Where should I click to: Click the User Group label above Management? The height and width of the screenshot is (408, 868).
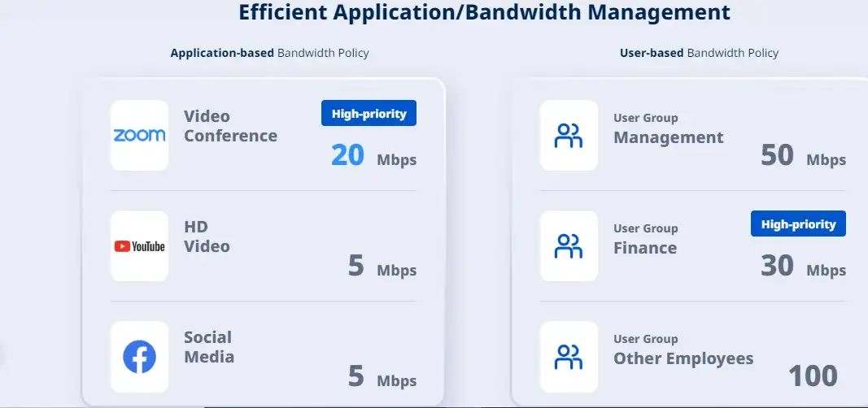[645, 118]
